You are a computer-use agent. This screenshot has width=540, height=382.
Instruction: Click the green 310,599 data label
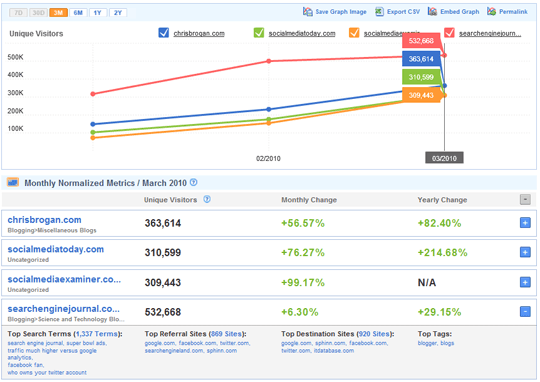421,77
